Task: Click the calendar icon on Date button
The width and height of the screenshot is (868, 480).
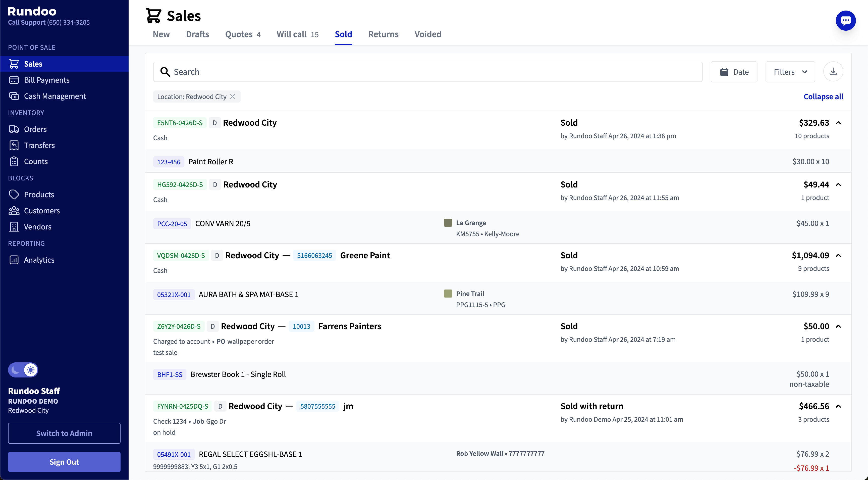Action: click(724, 72)
